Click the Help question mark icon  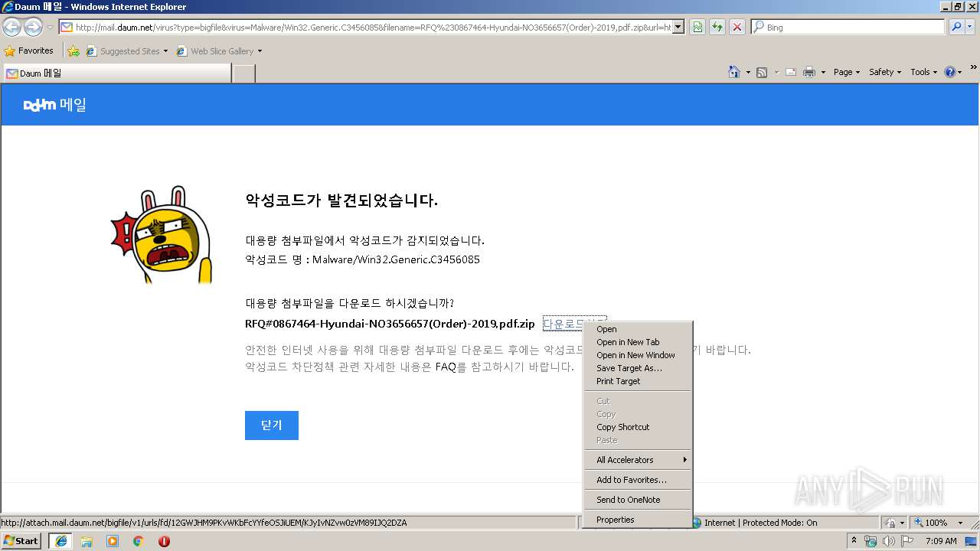click(949, 72)
